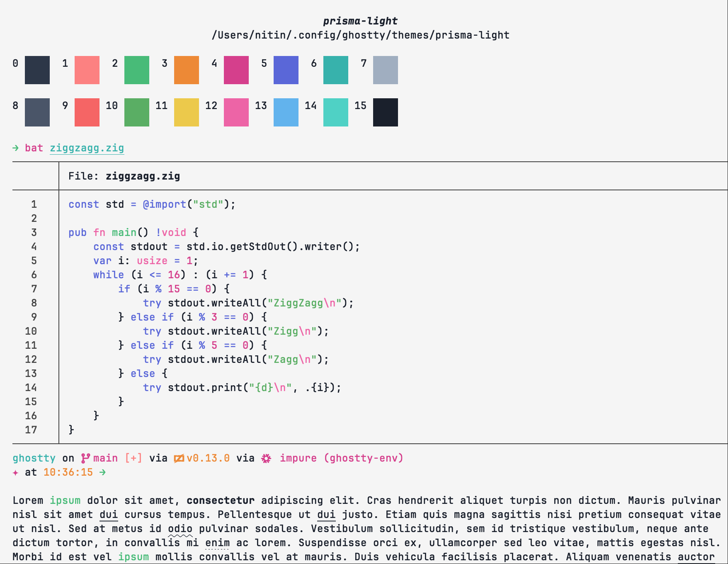Screen dimensions: 728x564
Task: Pick the yellow swatch numbered 11
Action: 187,112
